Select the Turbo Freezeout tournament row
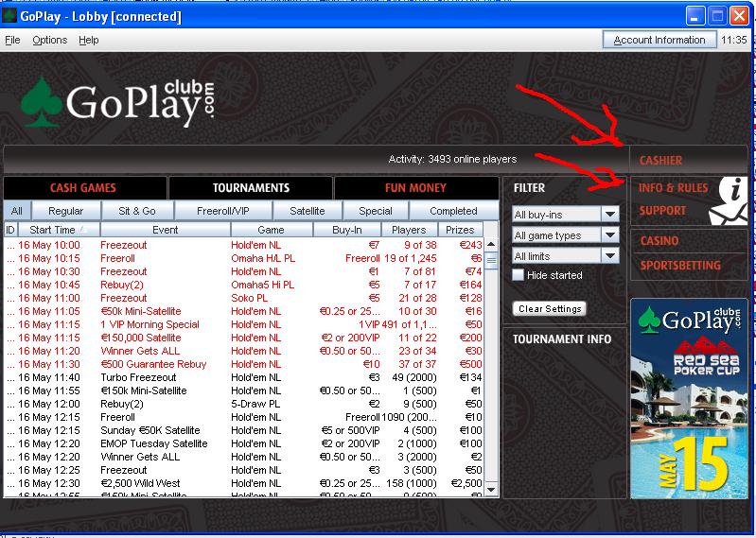 [243, 377]
